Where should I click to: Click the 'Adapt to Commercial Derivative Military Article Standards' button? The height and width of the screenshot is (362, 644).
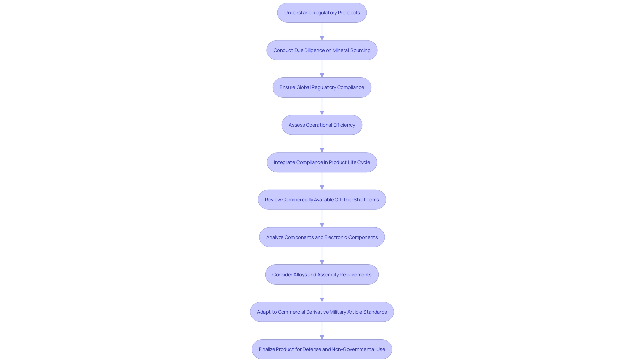coord(322,312)
